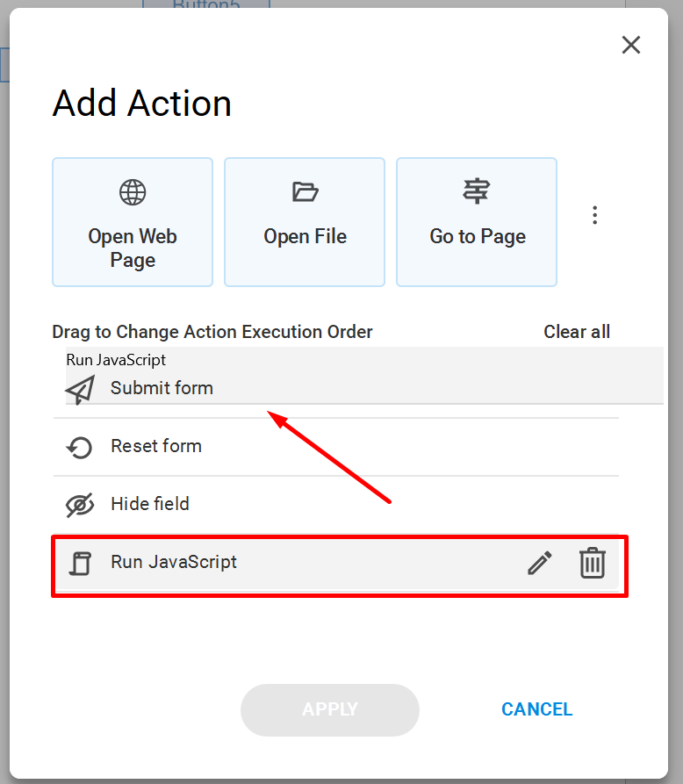Click CANCEL to dismiss the dialog
This screenshot has width=683, height=784.
[537, 709]
